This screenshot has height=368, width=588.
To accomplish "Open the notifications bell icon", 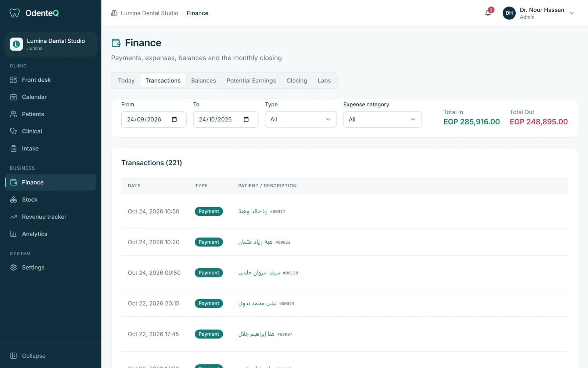I will (x=488, y=13).
